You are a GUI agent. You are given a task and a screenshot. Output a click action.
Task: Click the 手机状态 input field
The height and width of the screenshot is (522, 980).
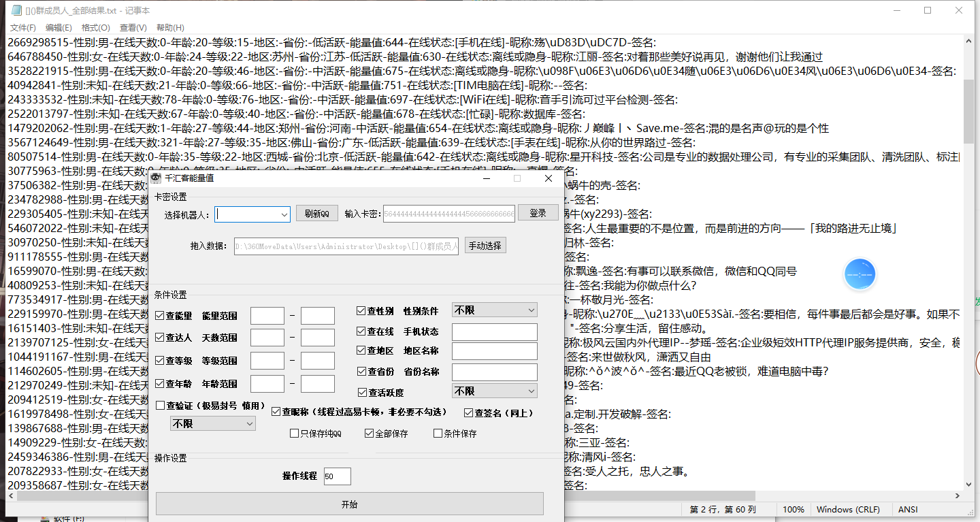(495, 332)
